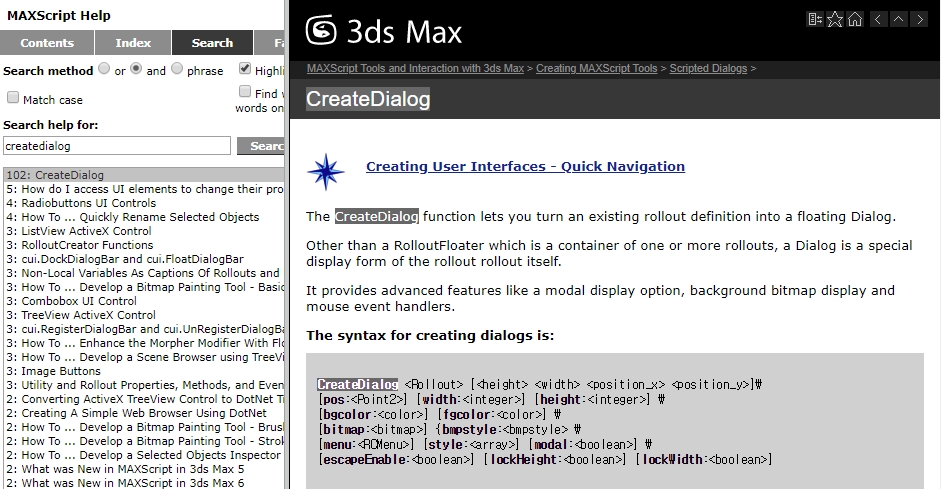Viewport: 941px width, 489px height.
Task: Toggle the Highlight checkbox
Action: click(x=245, y=68)
